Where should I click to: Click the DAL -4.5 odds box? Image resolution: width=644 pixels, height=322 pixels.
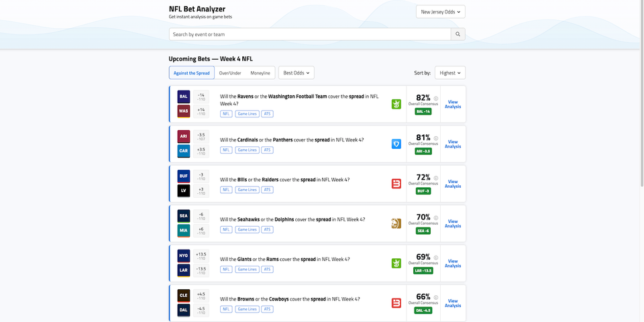tap(201, 311)
